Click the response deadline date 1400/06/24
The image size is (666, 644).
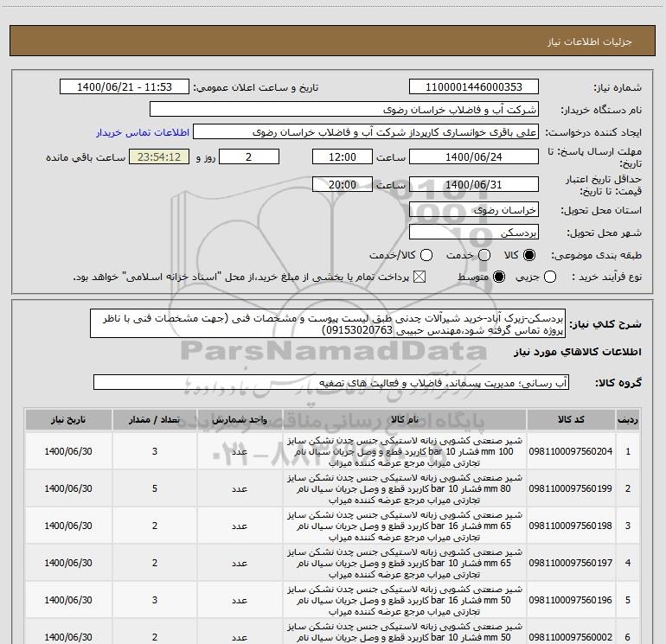[474, 156]
